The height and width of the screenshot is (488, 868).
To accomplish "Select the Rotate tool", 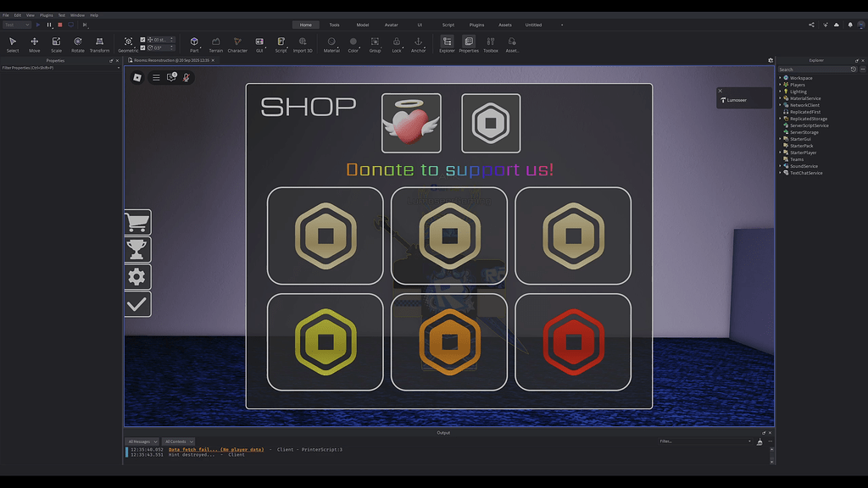I will point(77,42).
